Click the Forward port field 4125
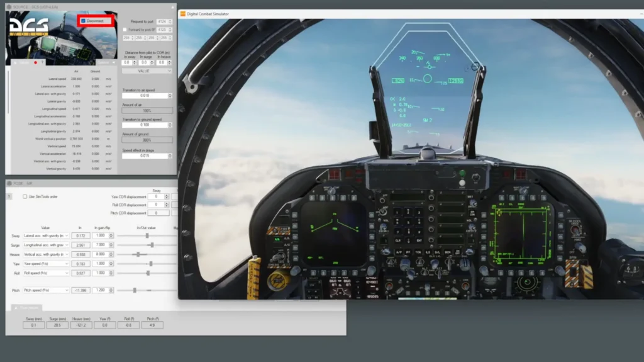644x362 pixels. click(164, 30)
